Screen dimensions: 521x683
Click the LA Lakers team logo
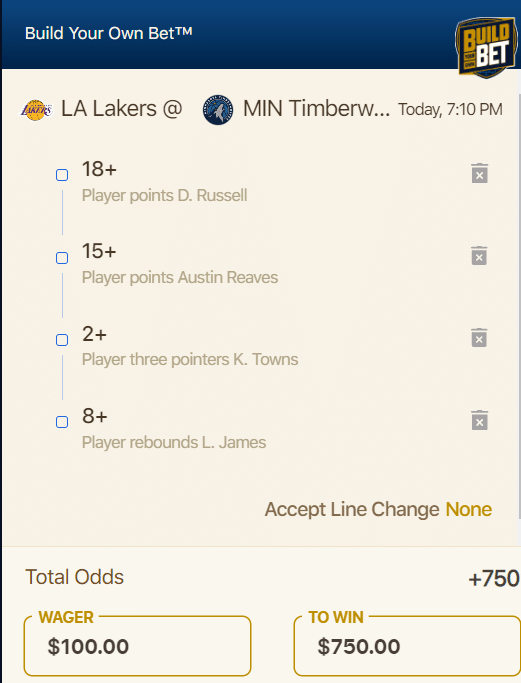(x=37, y=110)
